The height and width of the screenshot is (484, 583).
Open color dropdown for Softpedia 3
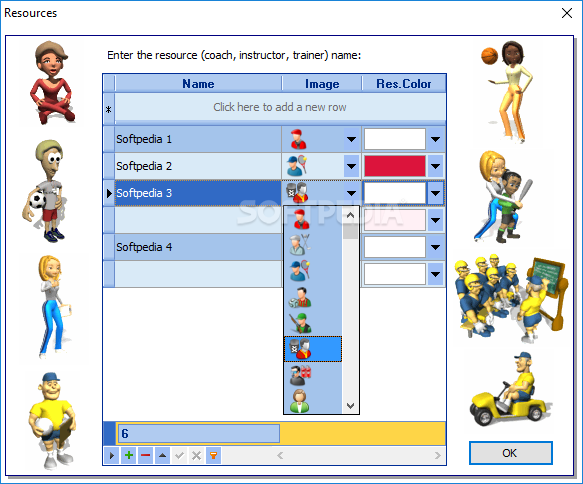pos(435,193)
